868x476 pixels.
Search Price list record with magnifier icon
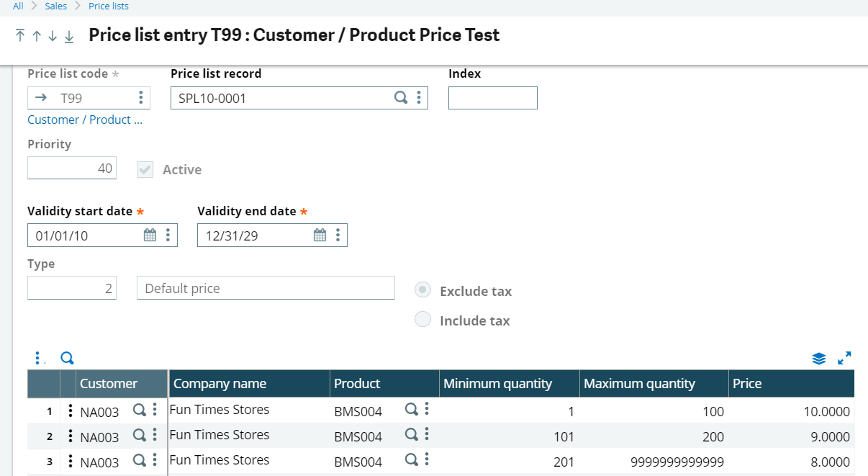pyautogui.click(x=401, y=98)
